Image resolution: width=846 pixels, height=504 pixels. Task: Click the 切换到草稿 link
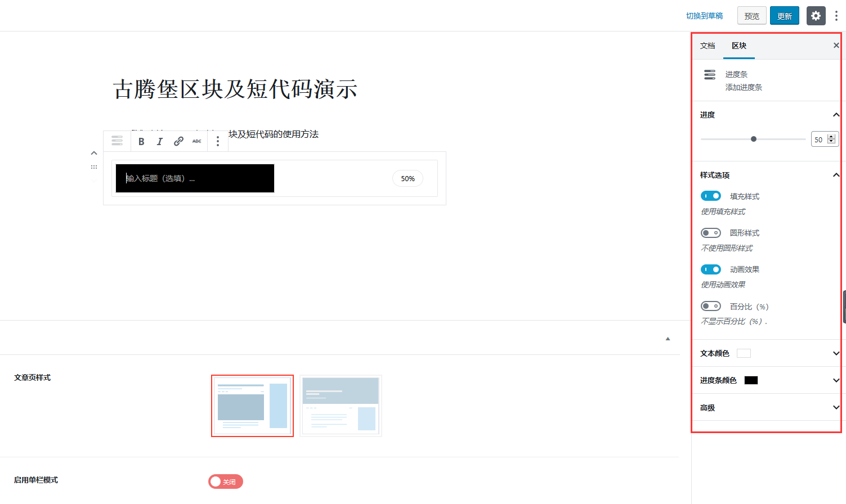[x=704, y=16]
